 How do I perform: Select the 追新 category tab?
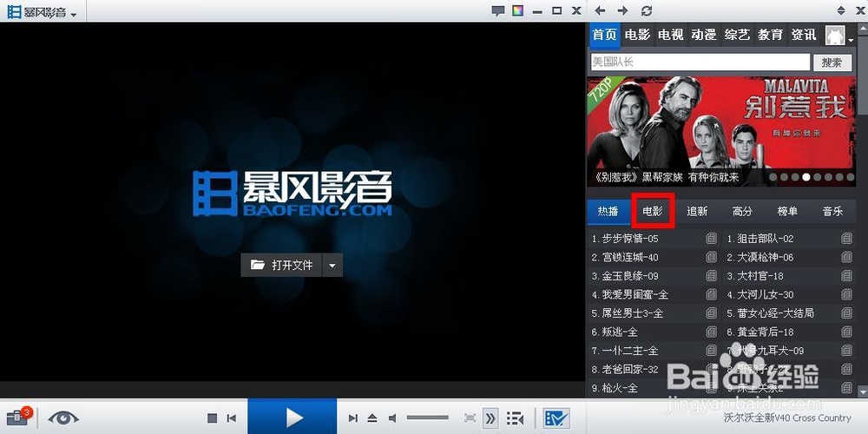point(698,212)
